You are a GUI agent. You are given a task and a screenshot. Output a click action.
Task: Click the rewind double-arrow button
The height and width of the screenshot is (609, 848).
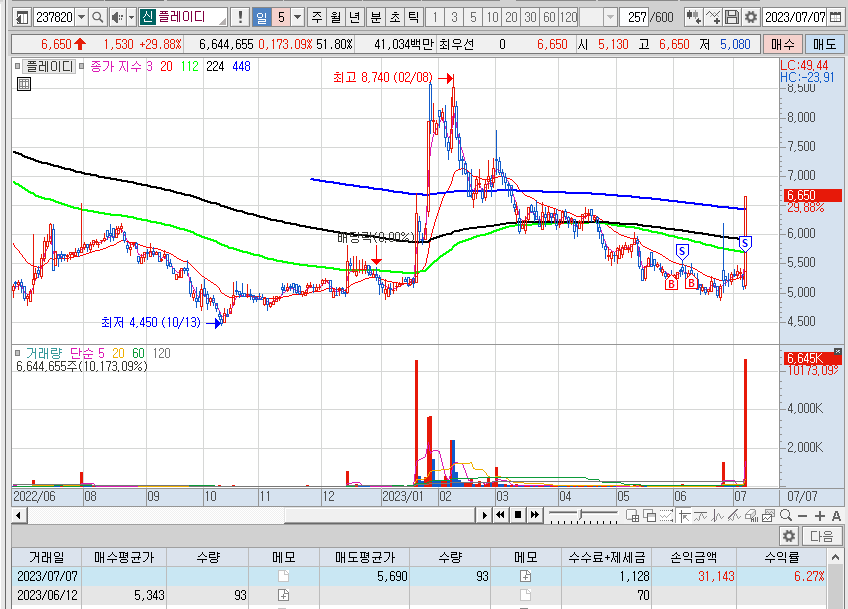pyautogui.click(x=501, y=515)
